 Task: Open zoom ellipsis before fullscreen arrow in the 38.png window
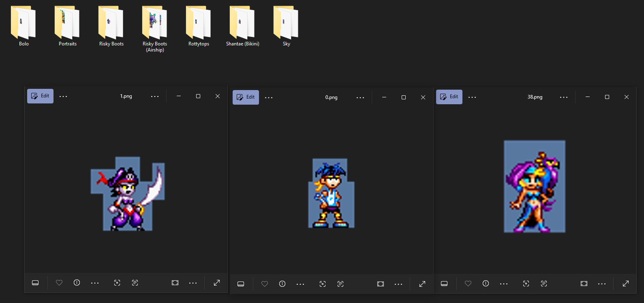602,284
